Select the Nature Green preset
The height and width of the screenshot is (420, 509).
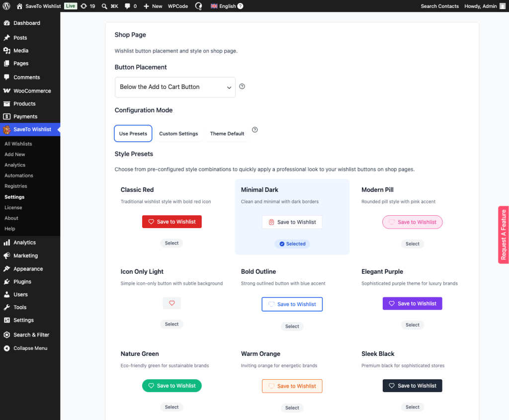tap(171, 407)
